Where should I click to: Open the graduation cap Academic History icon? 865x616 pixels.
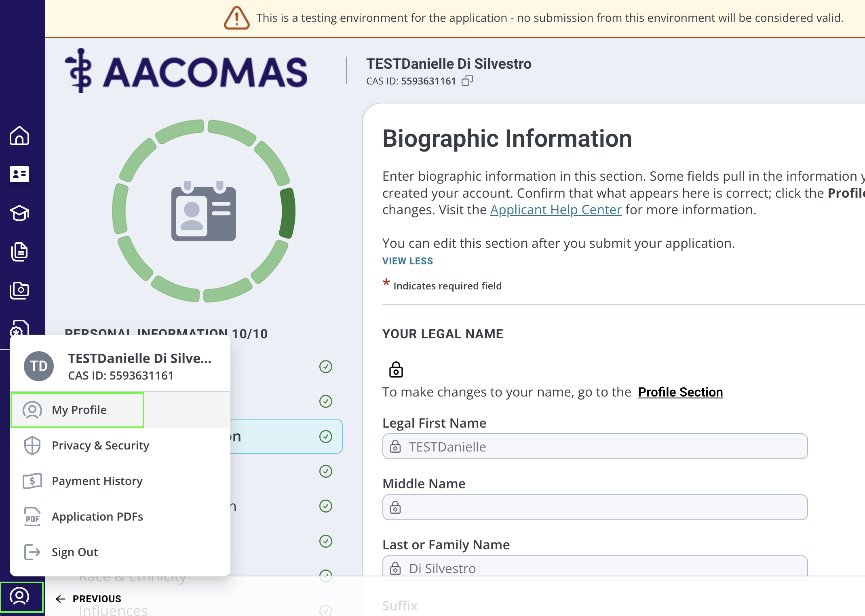tap(19, 213)
